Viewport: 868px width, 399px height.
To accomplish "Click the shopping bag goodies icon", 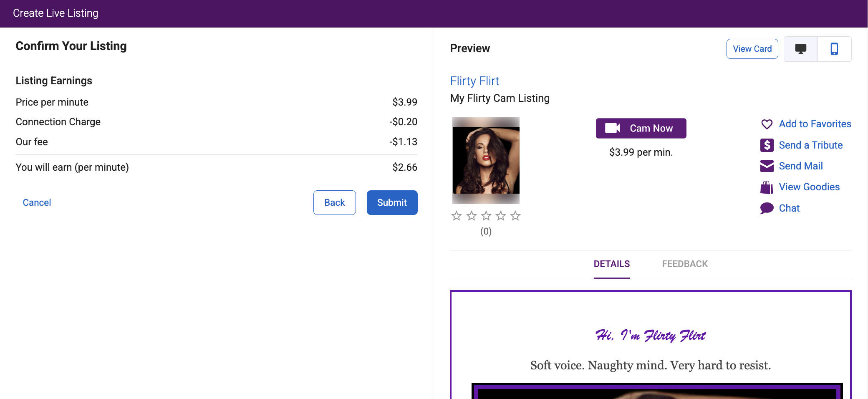I will (767, 187).
